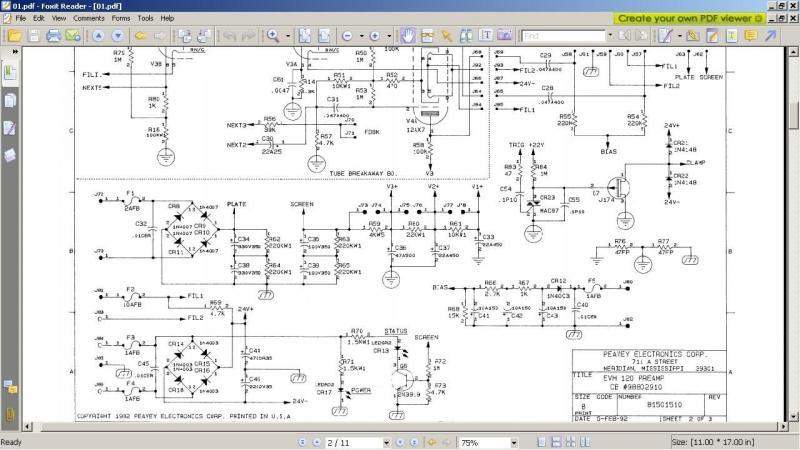800x450 pixels.
Task: Go to next page in status bar
Action: pyautogui.click(x=397, y=442)
